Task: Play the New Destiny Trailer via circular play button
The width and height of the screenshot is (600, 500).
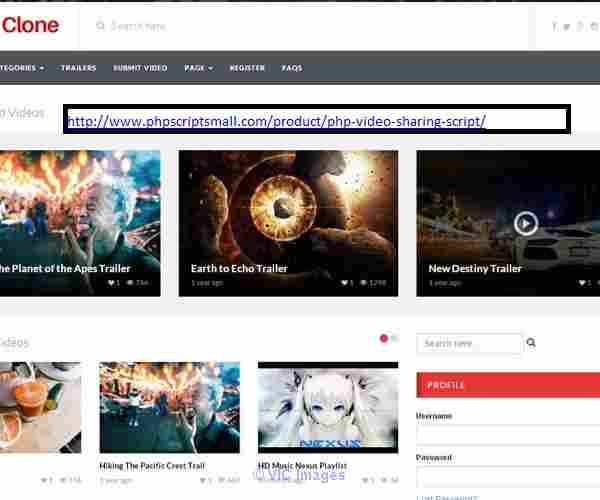Action: pos(525,223)
